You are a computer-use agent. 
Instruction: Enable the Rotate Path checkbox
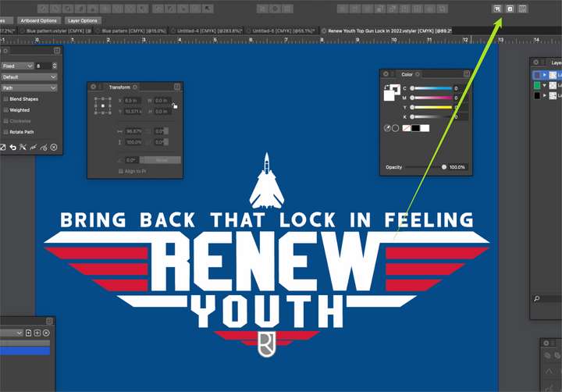point(5,132)
